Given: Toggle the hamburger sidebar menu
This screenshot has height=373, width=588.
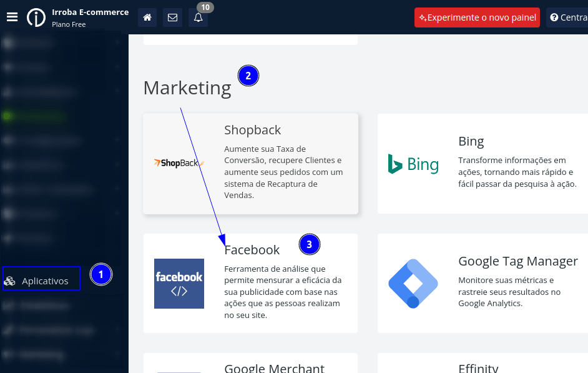Looking at the screenshot, I should [x=12, y=17].
